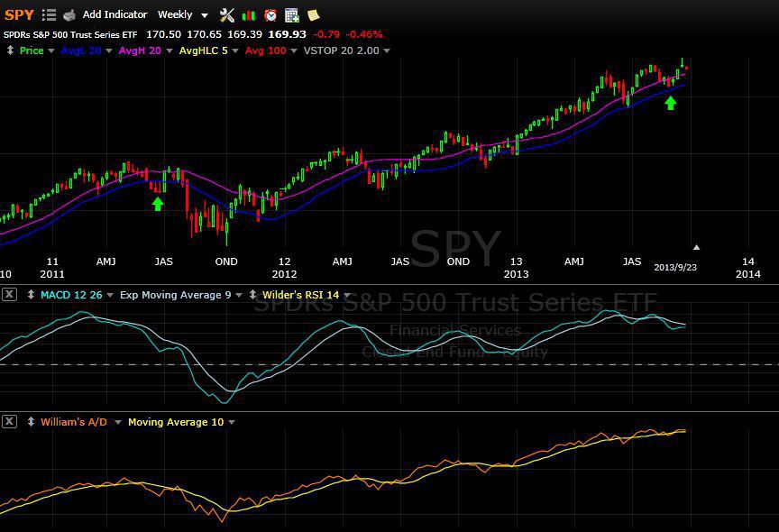Screen dimensions: 779x532
Task: Click the low price 169.39
Action: [244, 34]
